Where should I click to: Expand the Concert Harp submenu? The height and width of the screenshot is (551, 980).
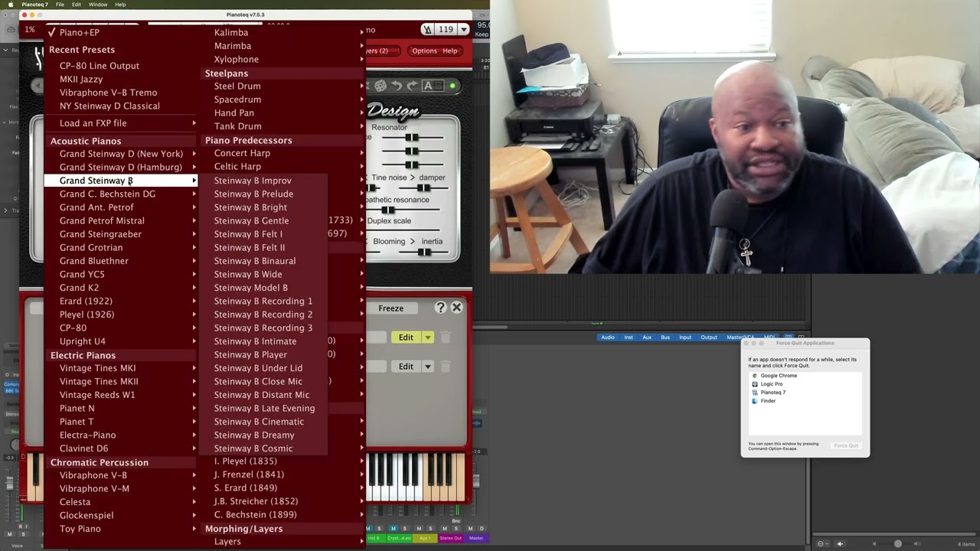(283, 153)
